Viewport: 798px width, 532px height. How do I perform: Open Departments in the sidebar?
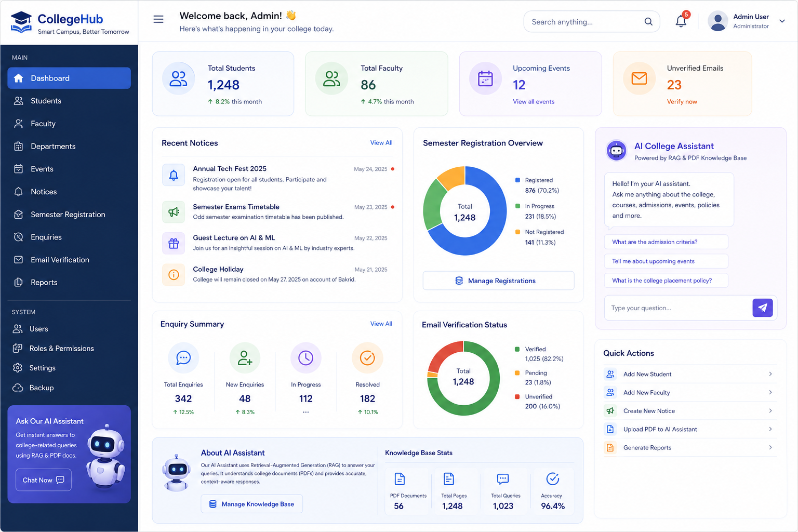click(69, 147)
